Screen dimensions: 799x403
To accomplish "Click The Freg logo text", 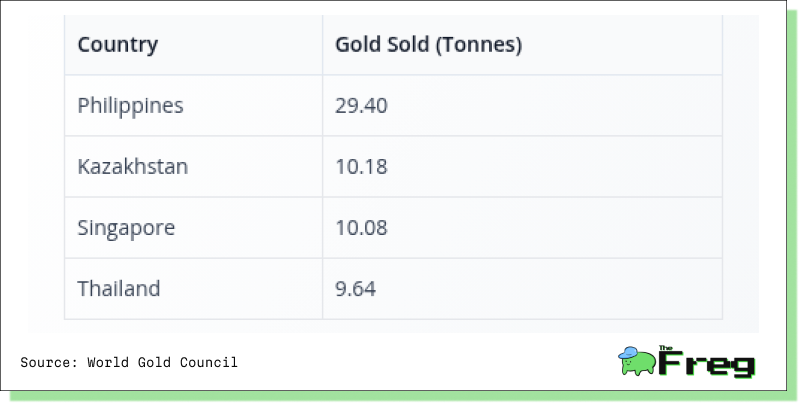I will coord(707,362).
